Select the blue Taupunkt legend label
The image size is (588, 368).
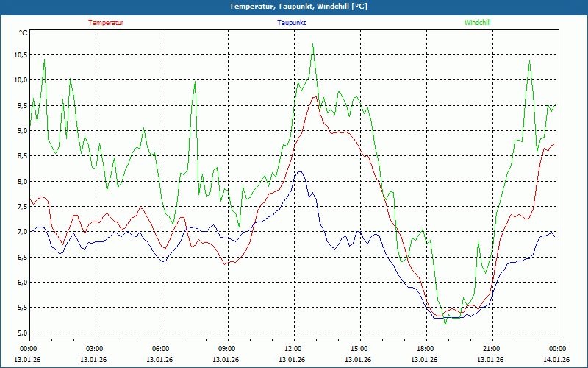[x=292, y=23]
